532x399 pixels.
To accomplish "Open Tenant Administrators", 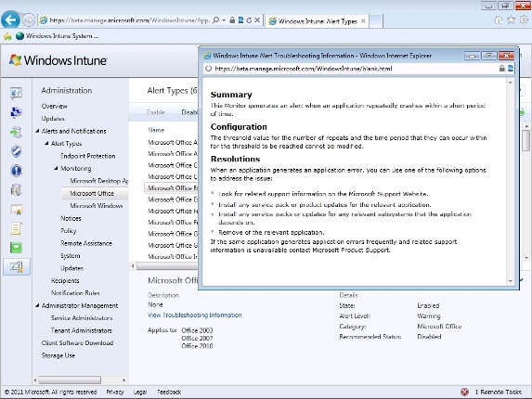I will point(82,330).
